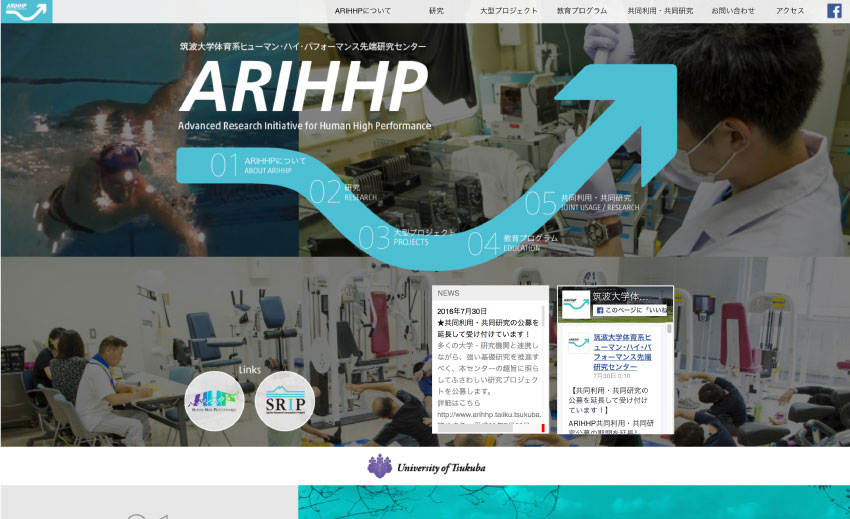Open the 詳細はこちら news link
Screen dimensions: 850x519
click(x=459, y=403)
